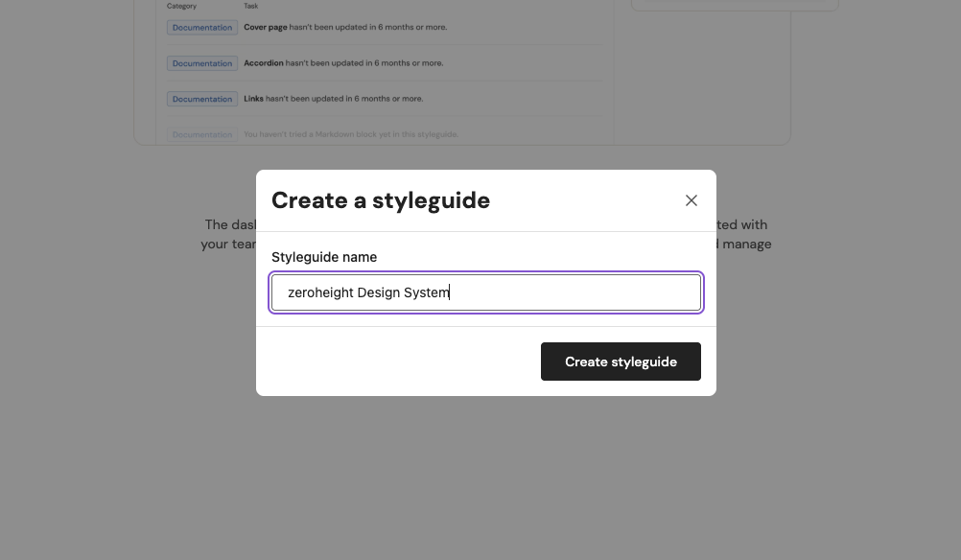The width and height of the screenshot is (961, 560).
Task: Click the Category column header
Action: (x=181, y=6)
